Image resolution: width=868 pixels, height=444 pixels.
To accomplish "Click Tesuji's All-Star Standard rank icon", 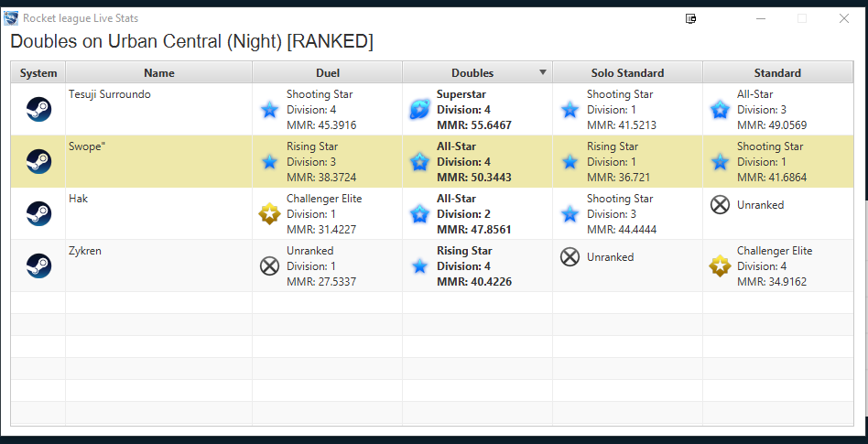I will (720, 110).
